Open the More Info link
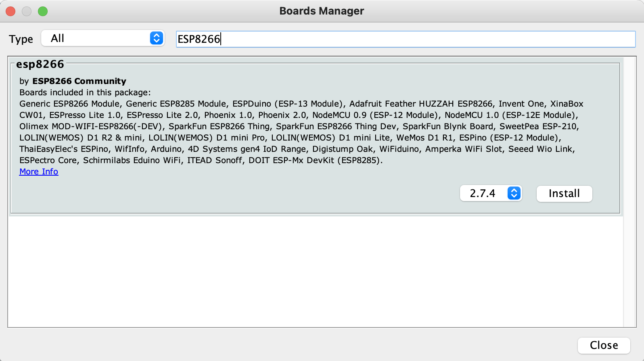This screenshot has height=361, width=644. point(39,172)
